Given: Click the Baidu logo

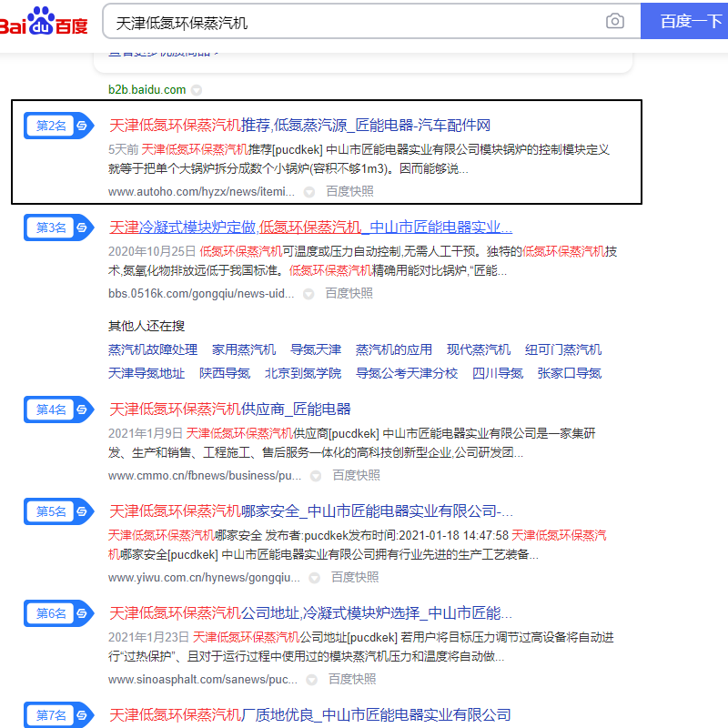Looking at the screenshot, I should [44, 21].
